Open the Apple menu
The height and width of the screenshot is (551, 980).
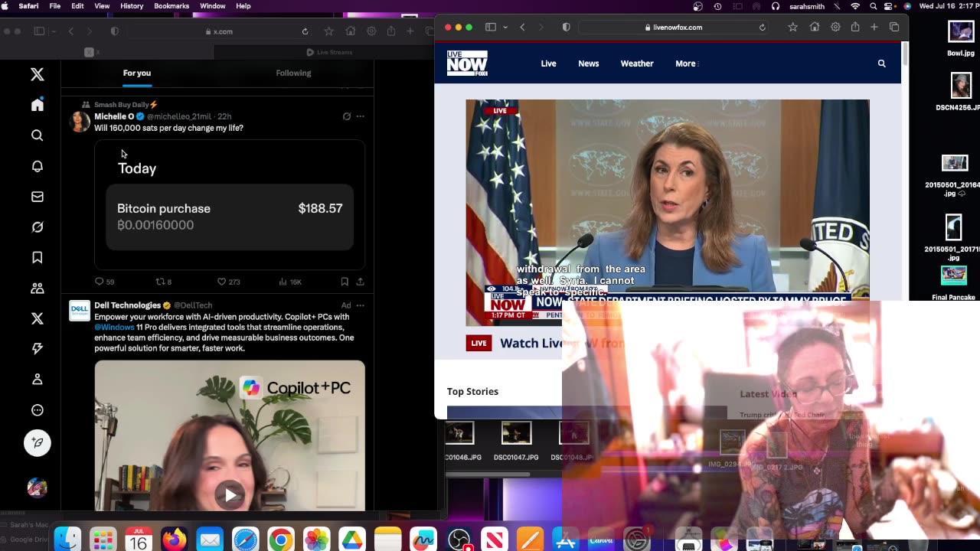(5, 6)
